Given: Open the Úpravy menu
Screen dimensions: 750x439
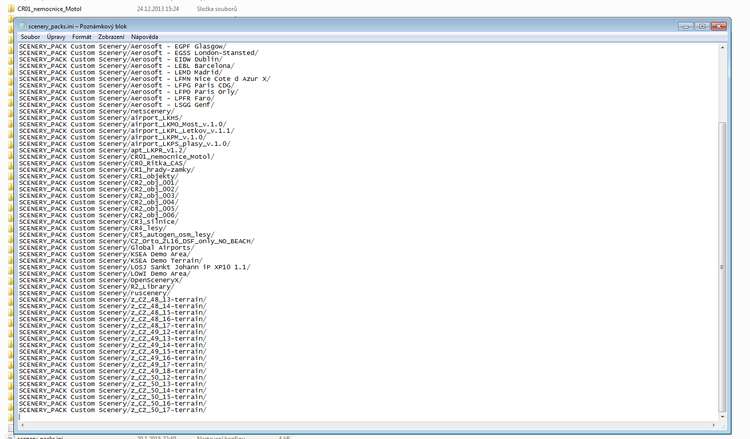Looking at the screenshot, I should tap(56, 37).
